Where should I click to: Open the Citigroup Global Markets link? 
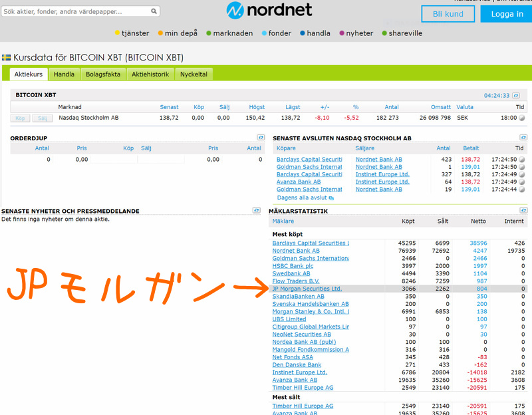coord(311,327)
